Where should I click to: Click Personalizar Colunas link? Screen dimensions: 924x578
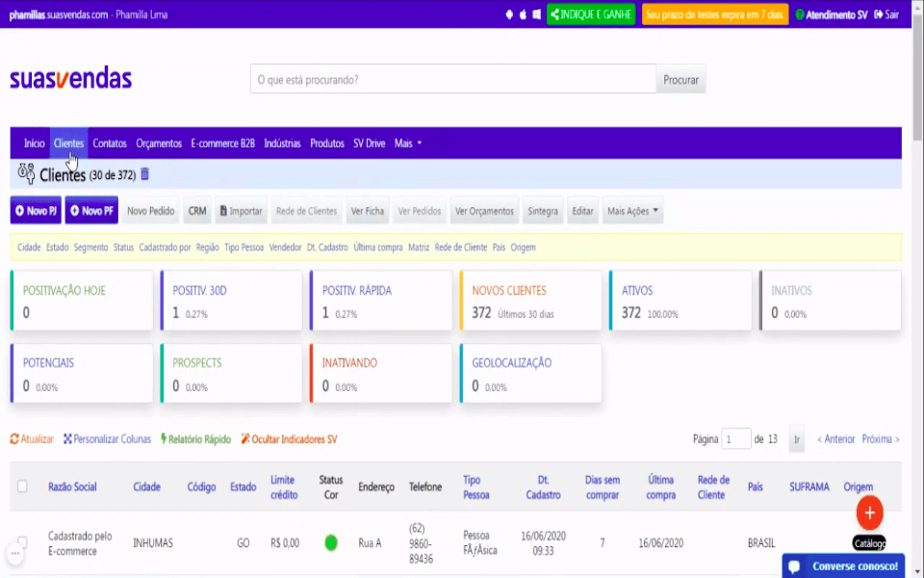(107, 439)
